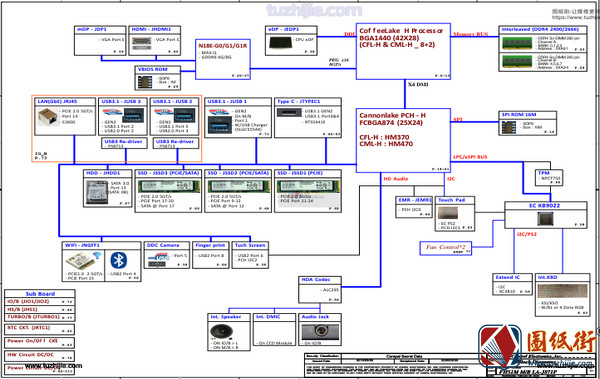
Task: Click the HDA Codec block
Action: pos(320,290)
